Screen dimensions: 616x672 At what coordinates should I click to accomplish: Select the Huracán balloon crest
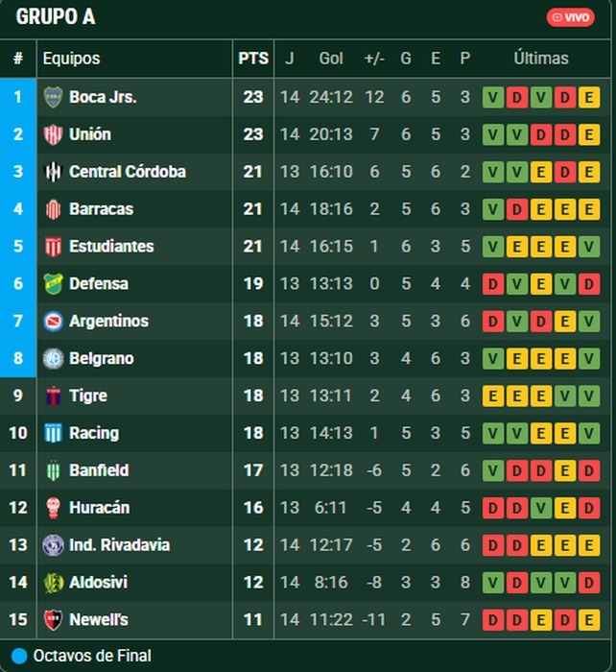coord(54,508)
